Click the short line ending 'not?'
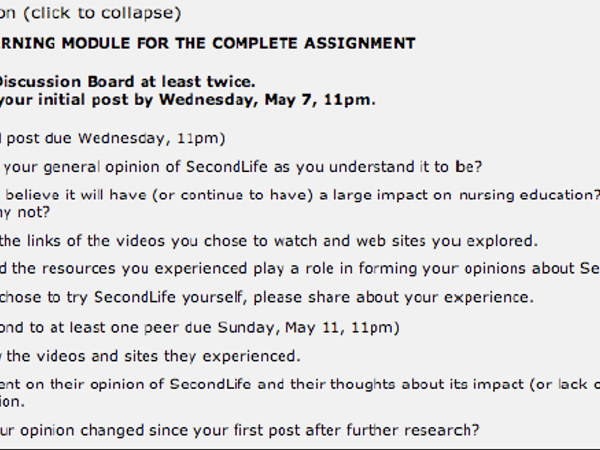The width and height of the screenshot is (600, 450). pos(25,212)
